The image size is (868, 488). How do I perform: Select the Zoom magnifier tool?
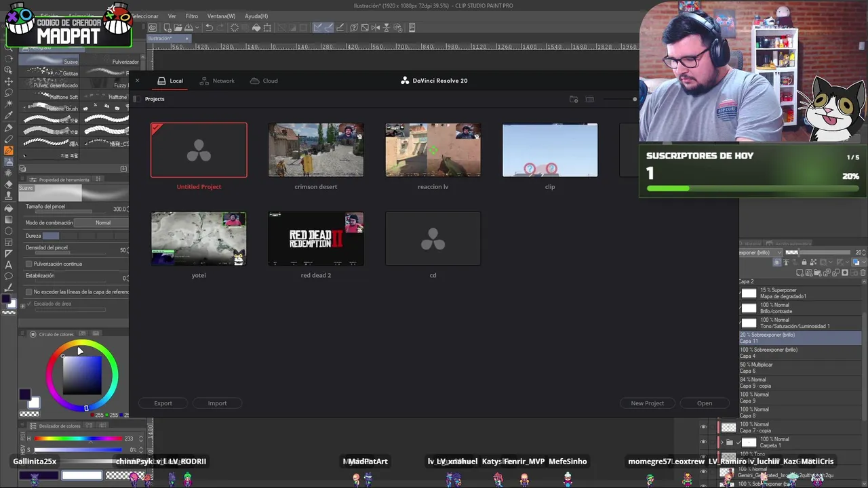coord(8,47)
